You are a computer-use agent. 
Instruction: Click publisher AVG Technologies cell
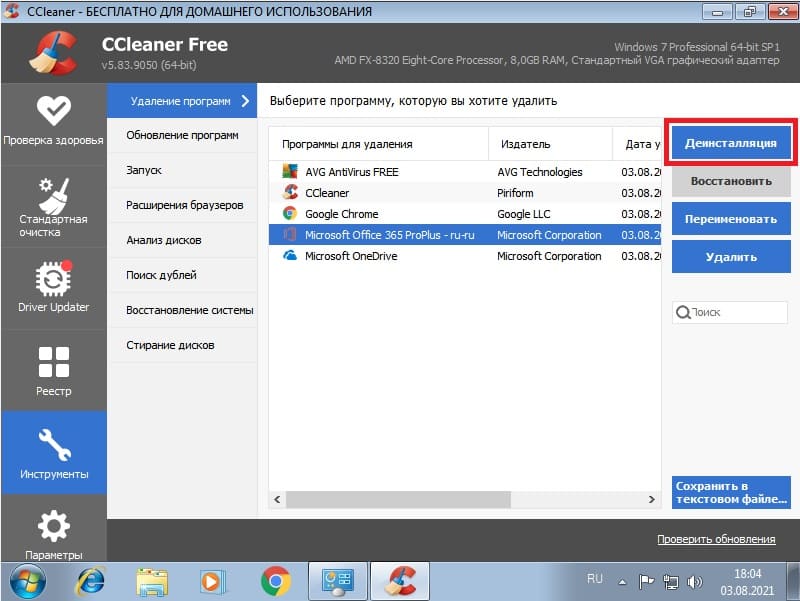(x=540, y=172)
